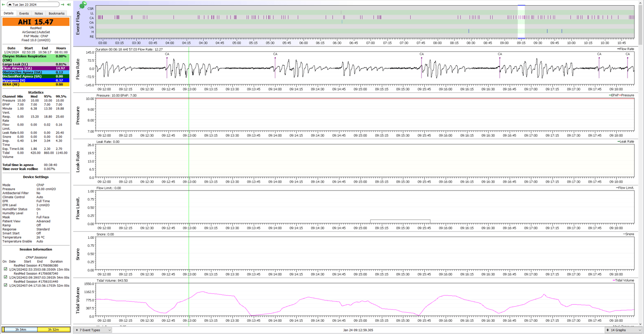Select the Obstructive Apnea (OA) row
Image resolution: width=644 pixels, height=334 pixels.
tap(36, 72)
